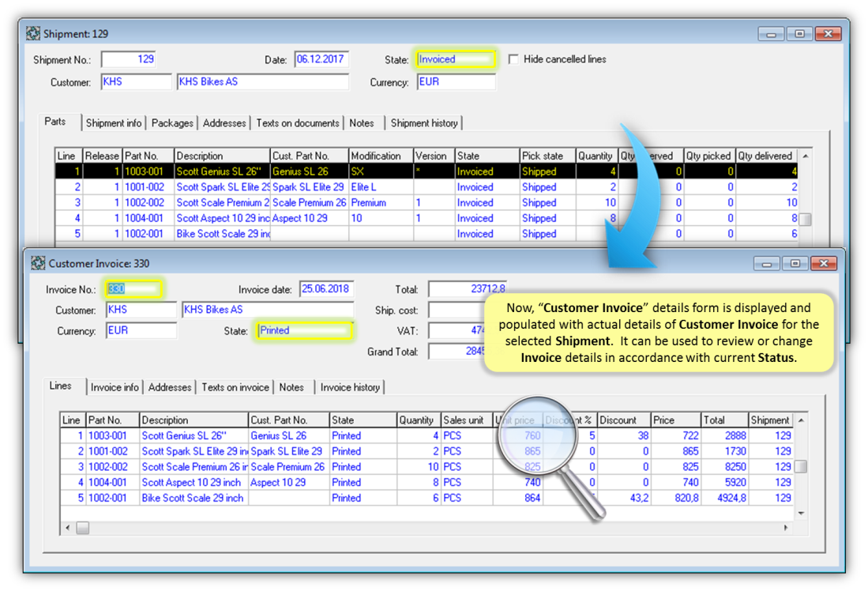Switch to the Parts tab
Screen dimensions: 868x591
pyautogui.click(x=55, y=122)
